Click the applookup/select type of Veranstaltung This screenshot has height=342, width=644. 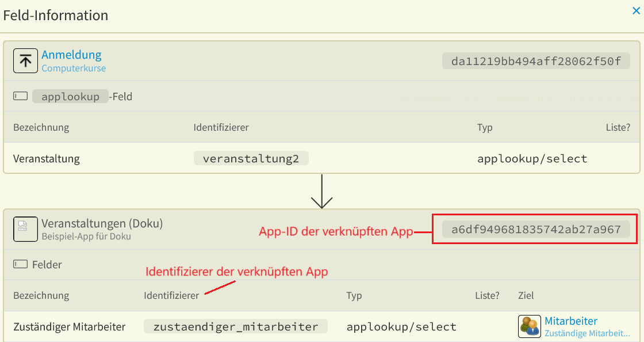532,159
